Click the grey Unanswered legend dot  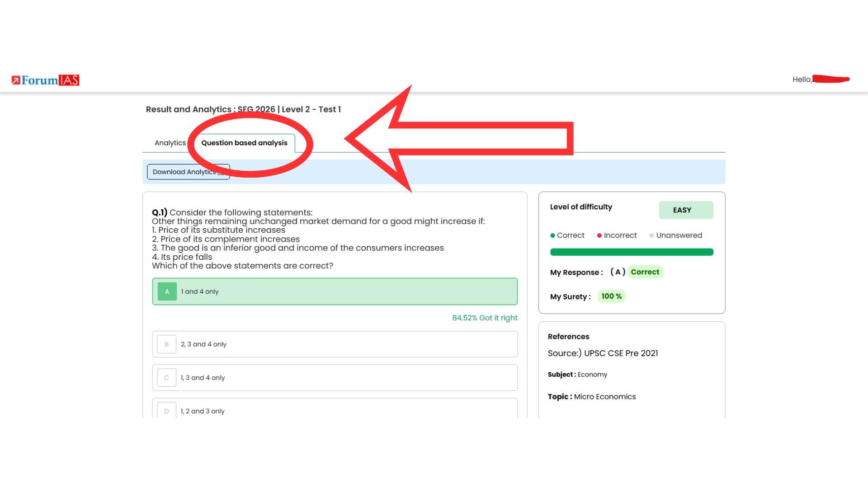click(x=651, y=235)
